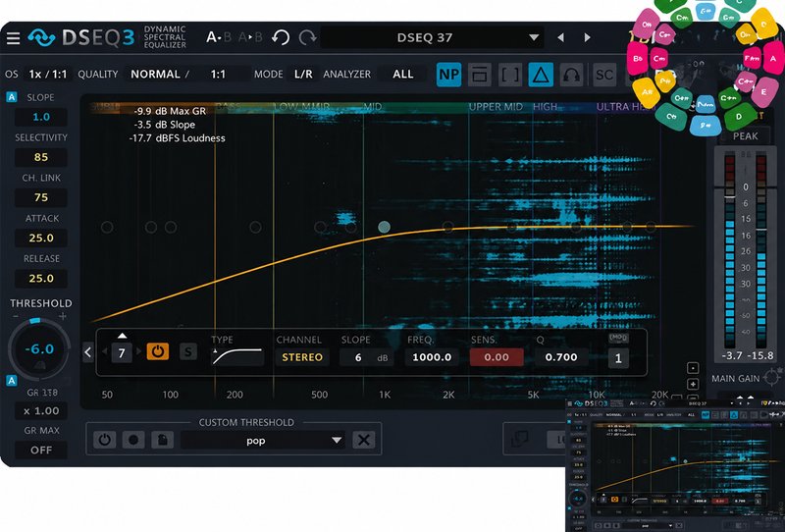This screenshot has width=785, height=532.
Task: Go to the previous band using left arrow
Action: [x=105, y=352]
